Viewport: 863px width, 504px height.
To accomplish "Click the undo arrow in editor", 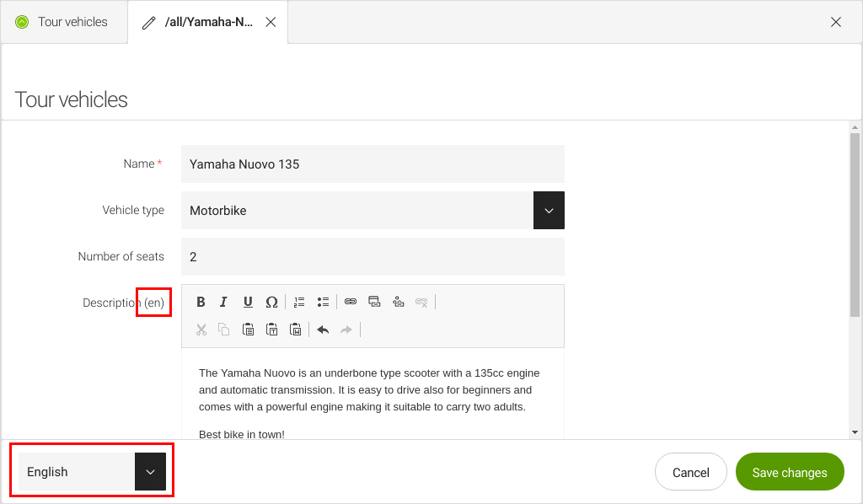I will [x=323, y=330].
